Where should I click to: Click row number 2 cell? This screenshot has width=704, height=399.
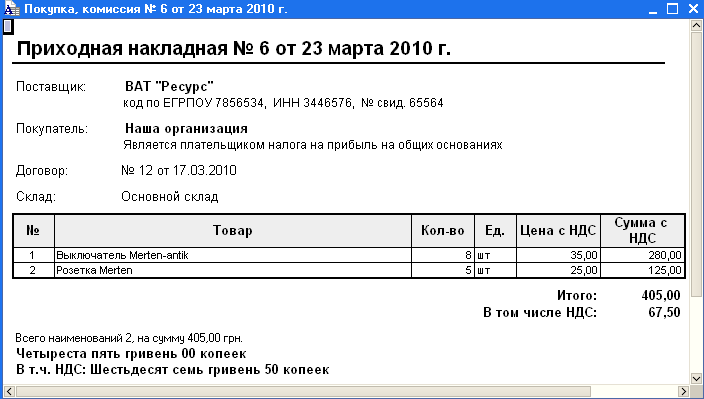(x=33, y=270)
